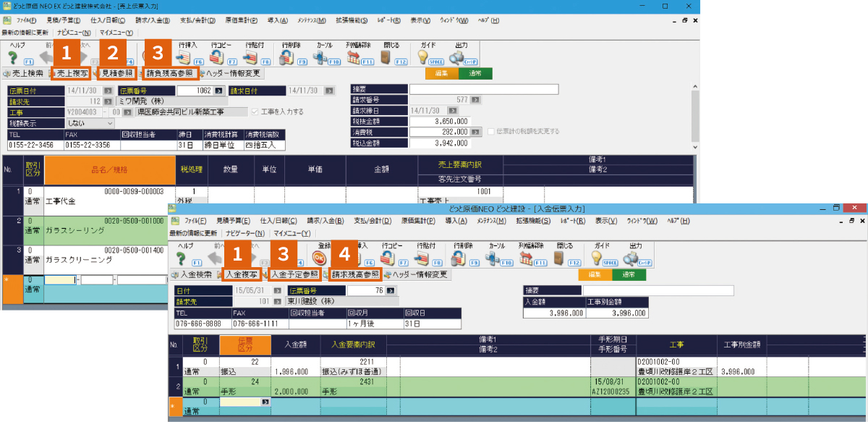Click arrow button beside 消費税 292,000

475,132
